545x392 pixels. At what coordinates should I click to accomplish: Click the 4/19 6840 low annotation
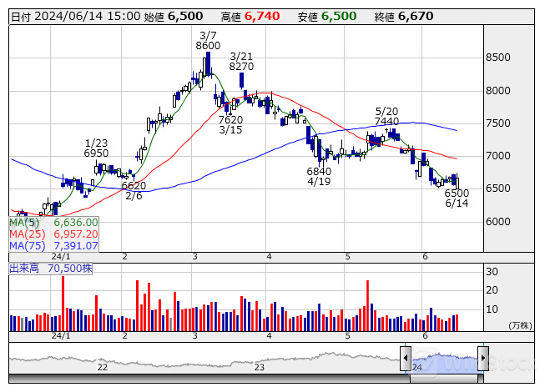(319, 175)
